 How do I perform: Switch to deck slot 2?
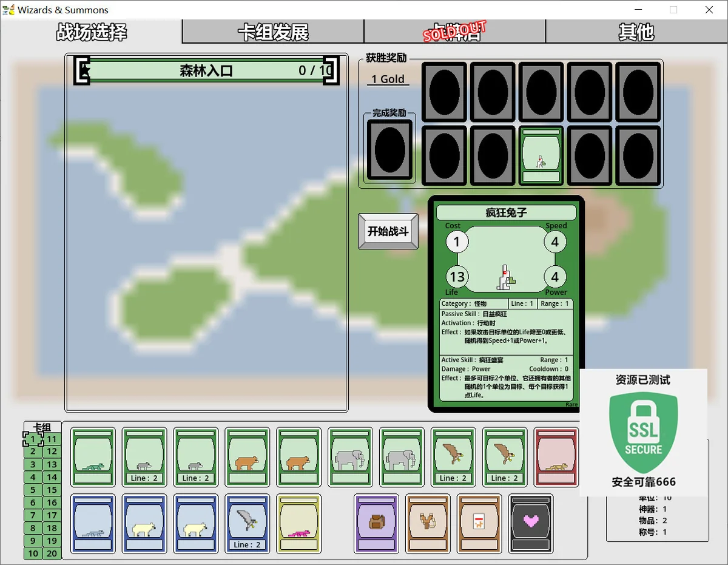click(x=33, y=452)
